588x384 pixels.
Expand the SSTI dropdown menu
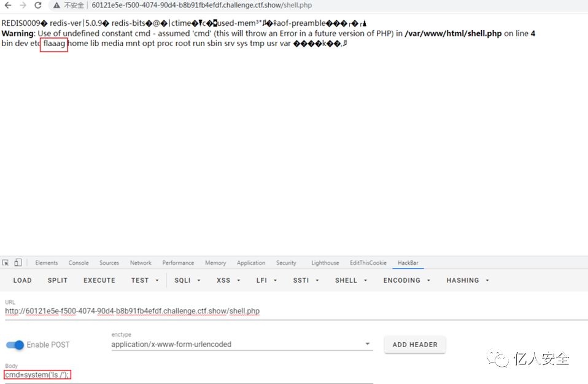pyautogui.click(x=306, y=280)
